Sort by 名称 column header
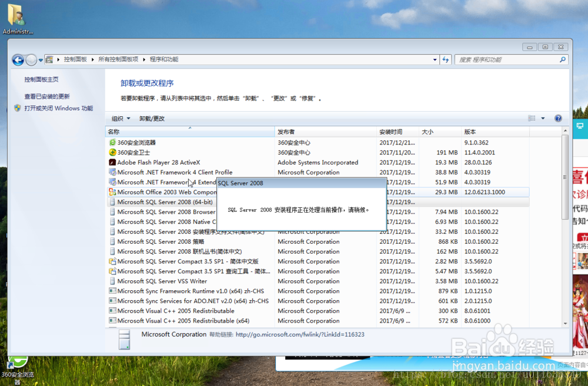 pyautogui.click(x=190, y=132)
